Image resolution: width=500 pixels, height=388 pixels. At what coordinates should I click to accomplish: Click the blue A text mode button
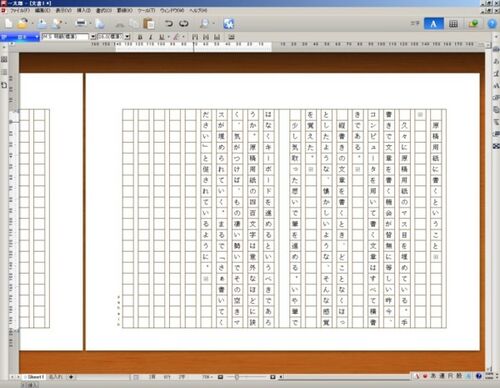[x=433, y=24]
